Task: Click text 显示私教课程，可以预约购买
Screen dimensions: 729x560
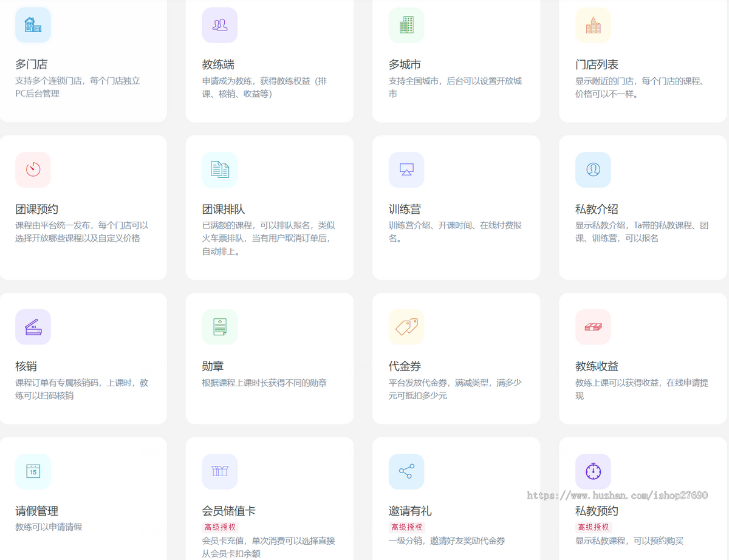Action: [x=629, y=541]
